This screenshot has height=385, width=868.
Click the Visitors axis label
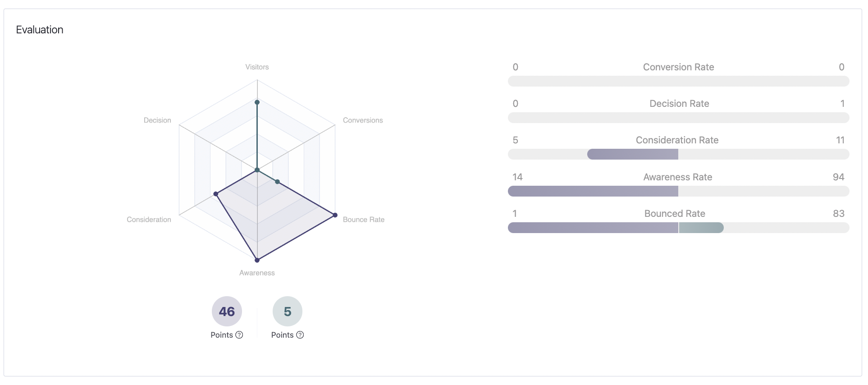pos(257,67)
